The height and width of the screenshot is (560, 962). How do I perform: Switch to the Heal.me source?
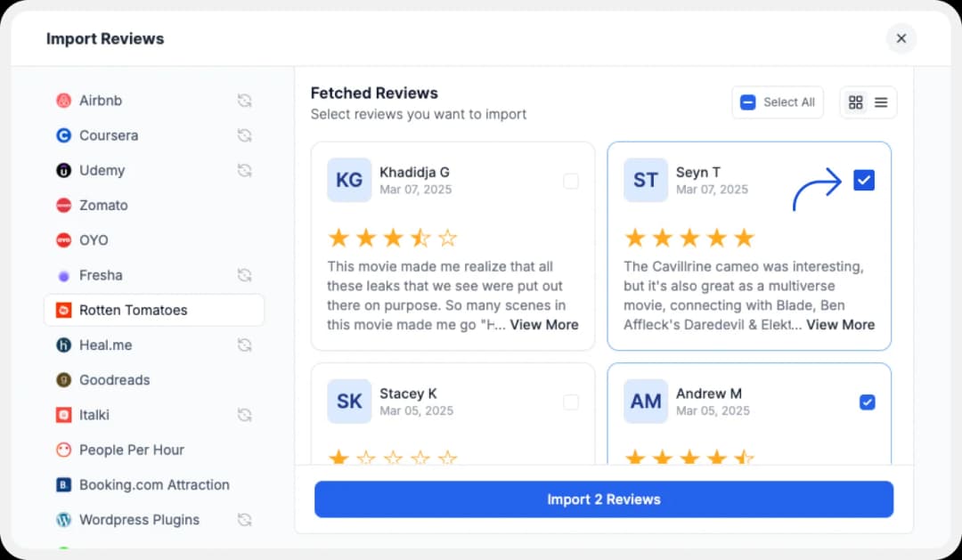63,345
